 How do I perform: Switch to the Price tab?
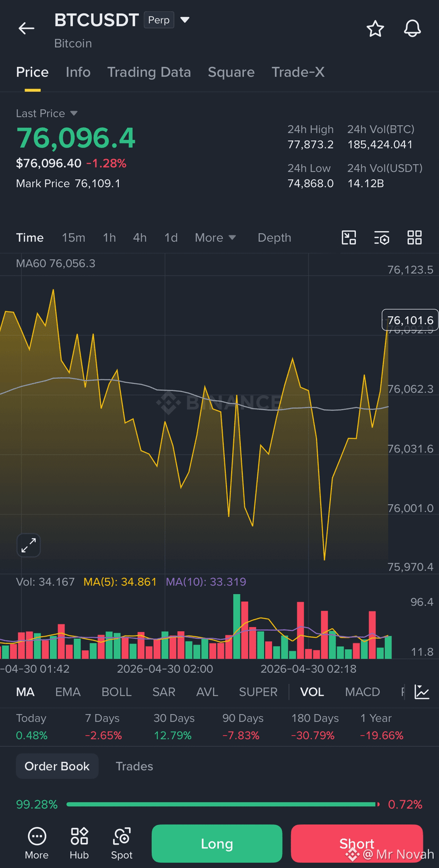32,72
